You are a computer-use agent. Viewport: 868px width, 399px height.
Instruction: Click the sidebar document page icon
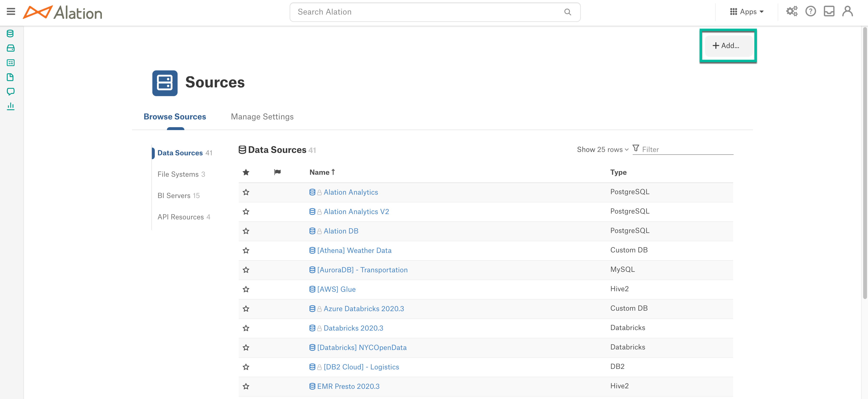(x=10, y=77)
